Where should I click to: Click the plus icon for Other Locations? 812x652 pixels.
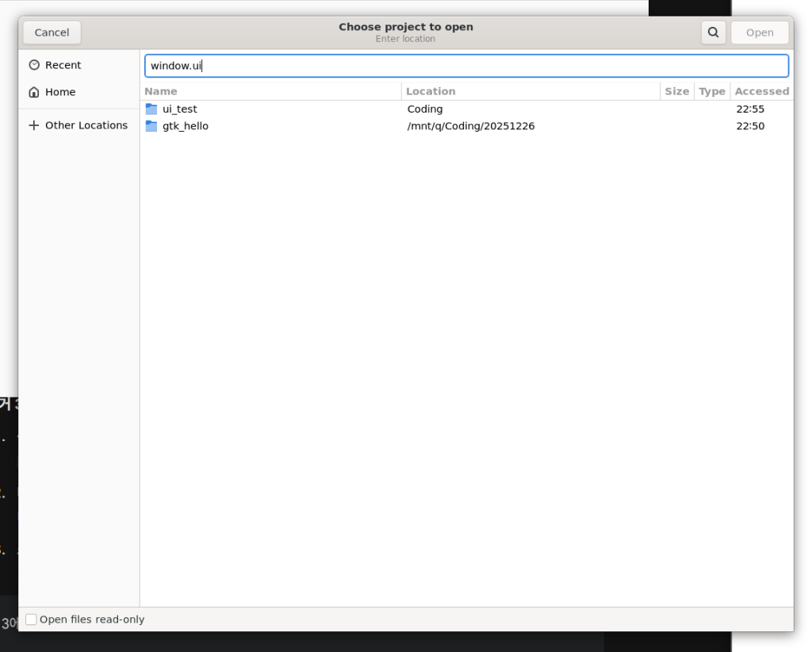coord(33,125)
